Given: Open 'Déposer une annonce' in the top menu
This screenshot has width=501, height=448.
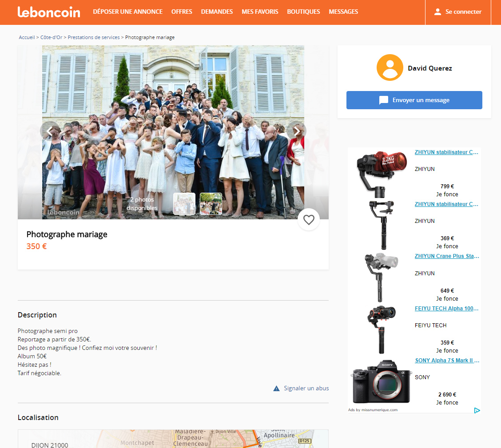Looking at the screenshot, I should 127,12.
